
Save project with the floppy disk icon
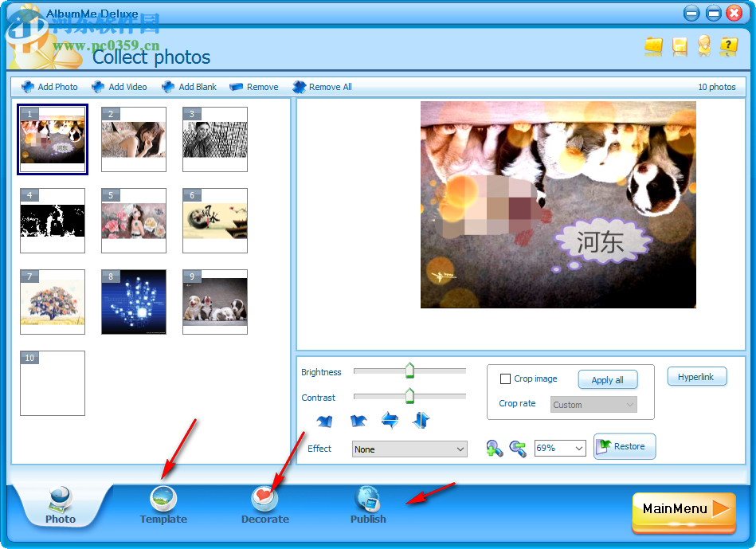tap(680, 46)
